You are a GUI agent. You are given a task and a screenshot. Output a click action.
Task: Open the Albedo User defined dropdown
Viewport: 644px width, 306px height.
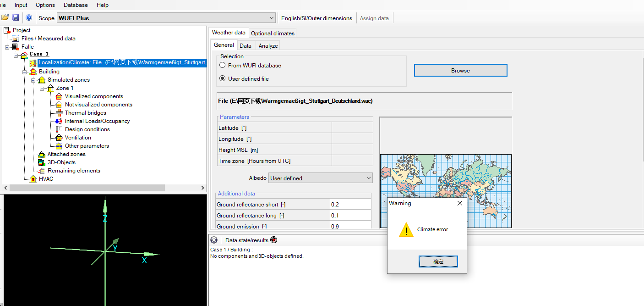click(x=369, y=178)
